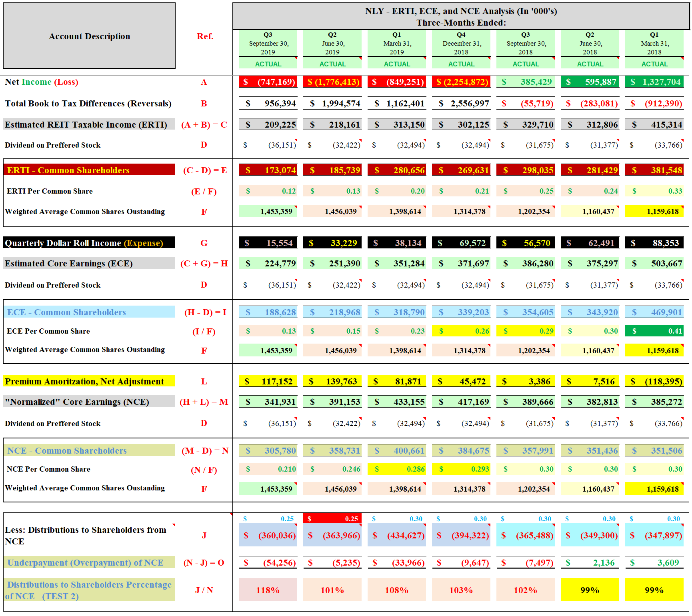This screenshot has height=616, width=692.
Task: Select the 'J / N' reference
Action: tap(204, 590)
